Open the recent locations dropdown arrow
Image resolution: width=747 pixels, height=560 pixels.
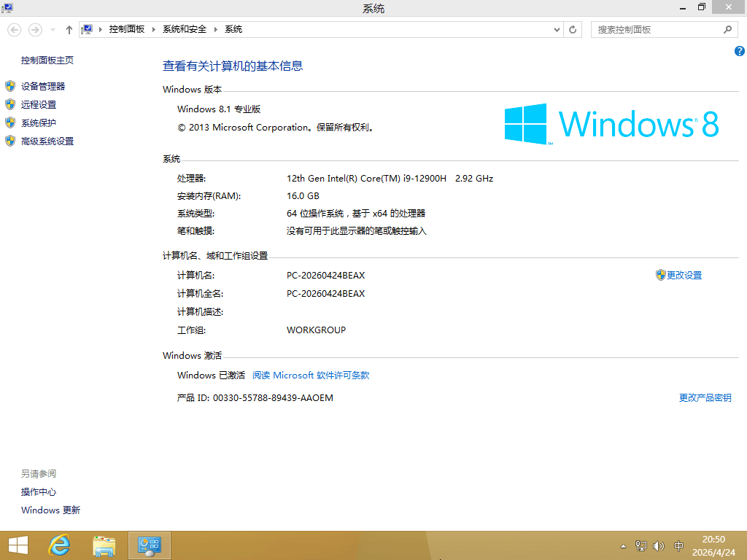click(x=53, y=30)
